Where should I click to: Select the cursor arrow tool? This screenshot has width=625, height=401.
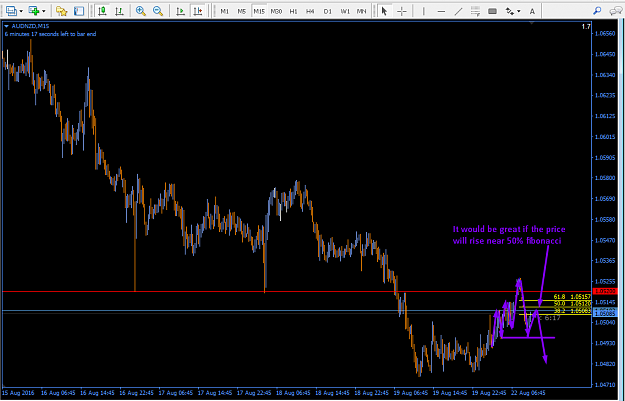click(384, 11)
